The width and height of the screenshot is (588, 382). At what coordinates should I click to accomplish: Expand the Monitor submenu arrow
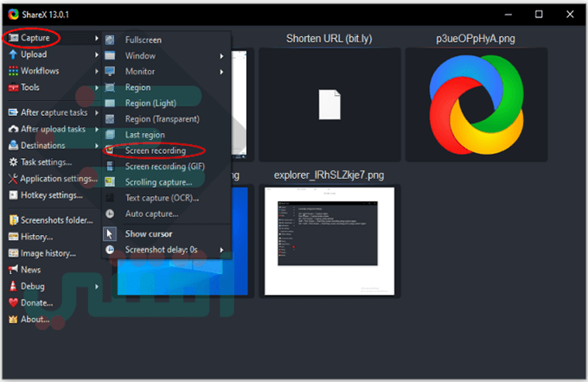click(221, 72)
